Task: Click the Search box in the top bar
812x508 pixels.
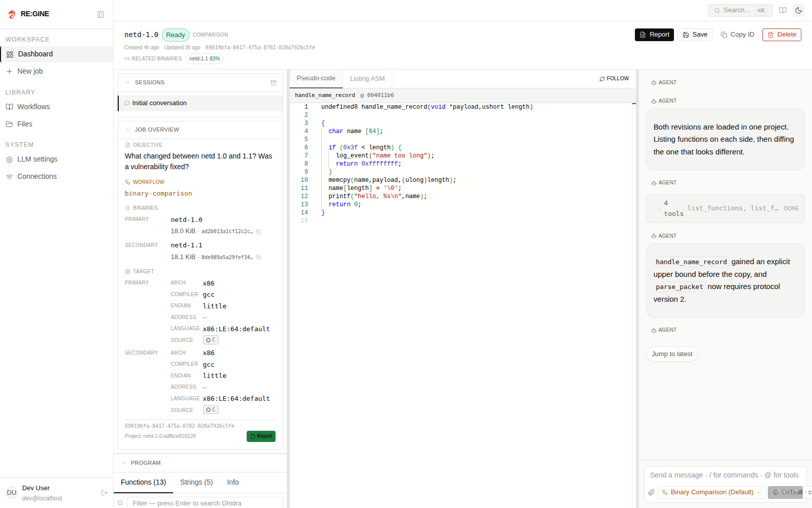Action: pos(740,10)
